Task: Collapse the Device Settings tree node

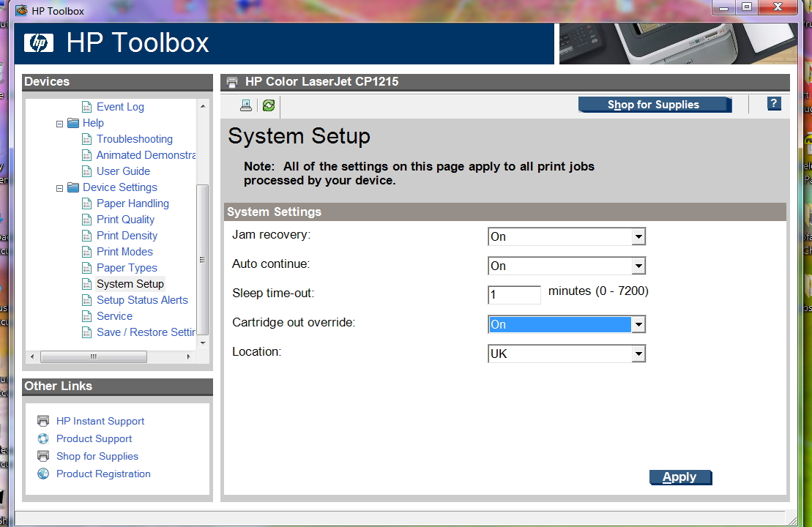Action: pos(60,188)
